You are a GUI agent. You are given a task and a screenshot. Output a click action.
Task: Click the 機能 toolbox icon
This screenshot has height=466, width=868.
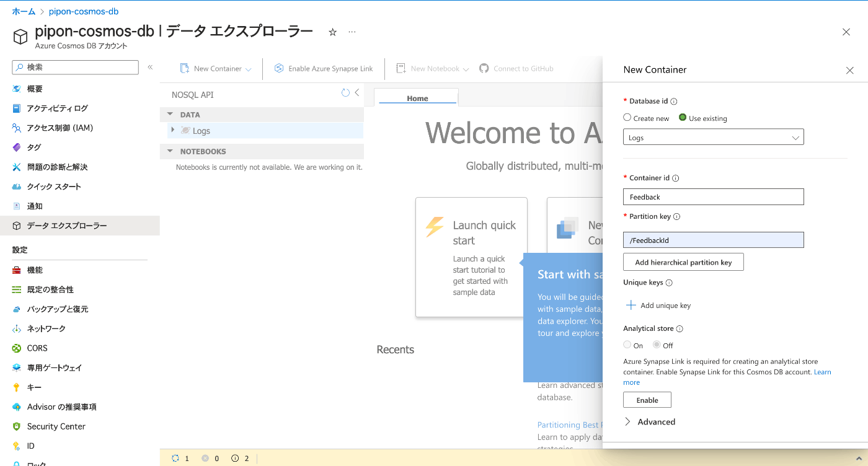pyautogui.click(x=17, y=270)
